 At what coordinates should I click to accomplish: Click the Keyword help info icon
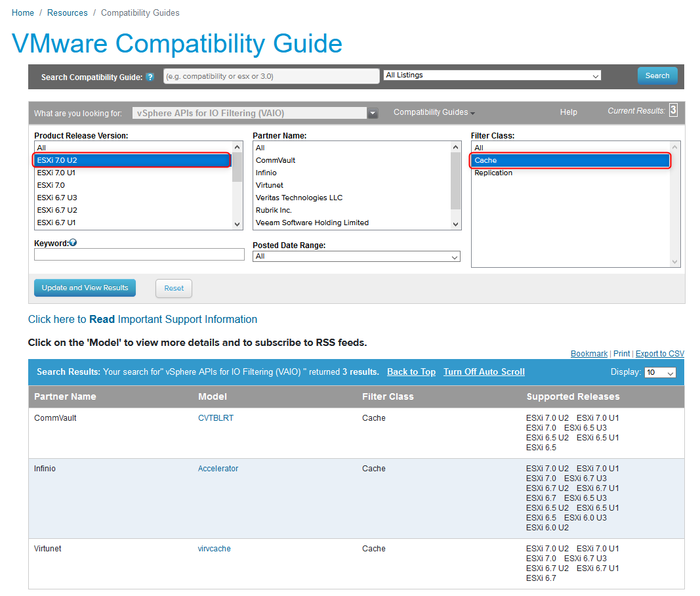73,243
